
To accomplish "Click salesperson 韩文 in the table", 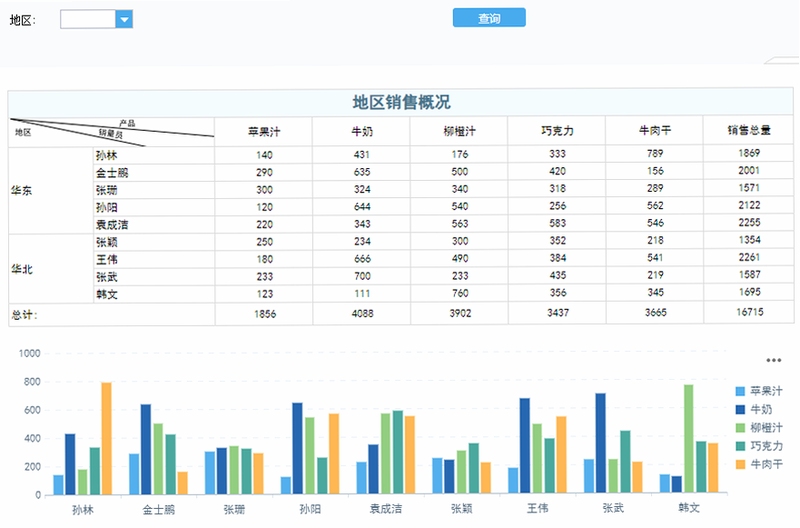I will (x=107, y=294).
